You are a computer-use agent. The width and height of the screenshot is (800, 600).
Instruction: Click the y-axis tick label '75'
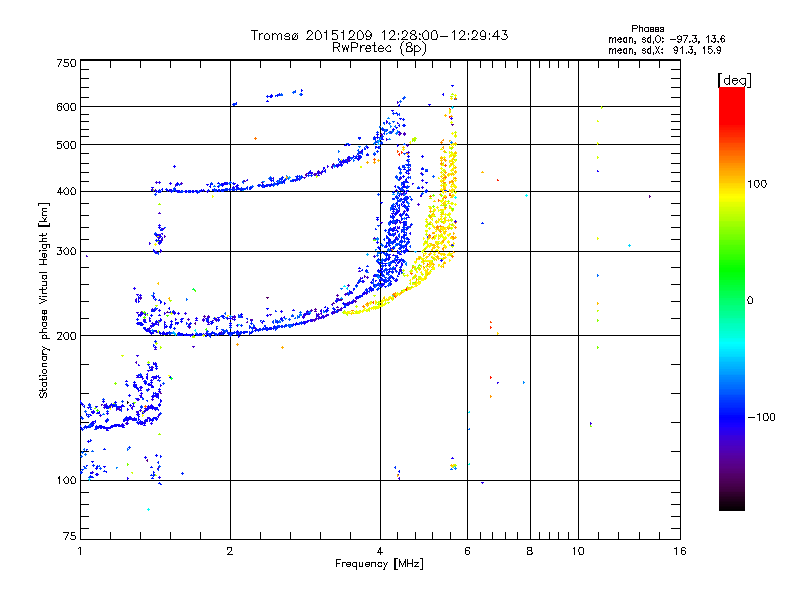(70, 536)
